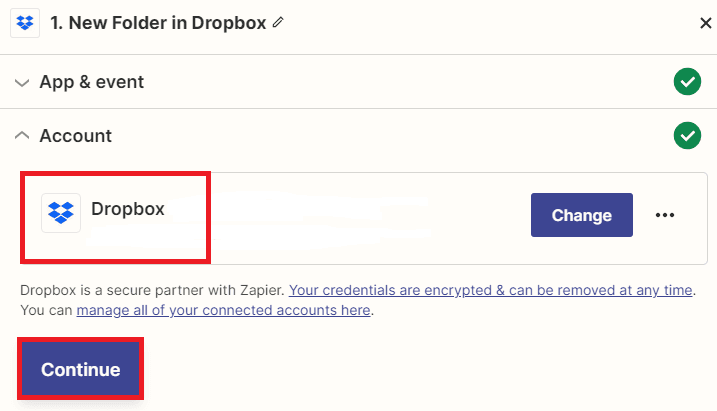
Task: Open the credentials are encrypted link
Action: pyautogui.click(x=490, y=290)
